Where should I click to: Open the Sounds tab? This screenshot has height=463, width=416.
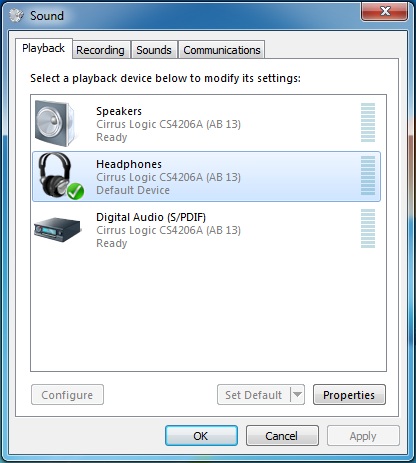[154, 50]
